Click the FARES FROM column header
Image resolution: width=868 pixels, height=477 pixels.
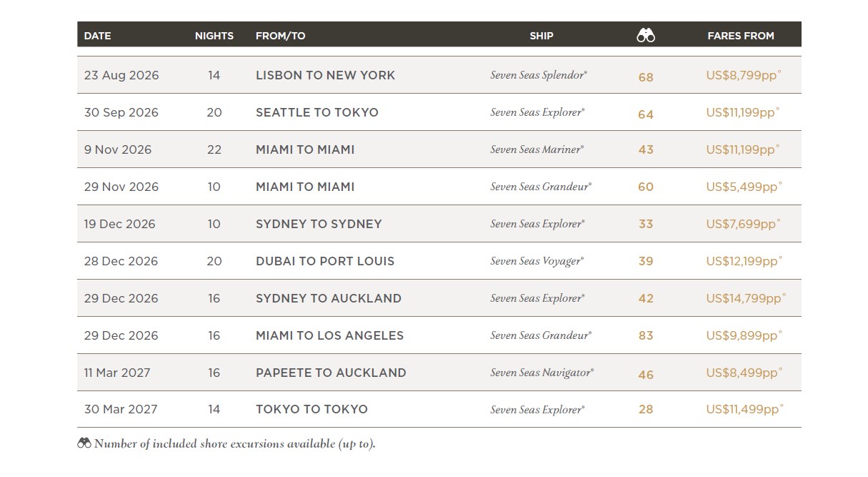click(741, 36)
